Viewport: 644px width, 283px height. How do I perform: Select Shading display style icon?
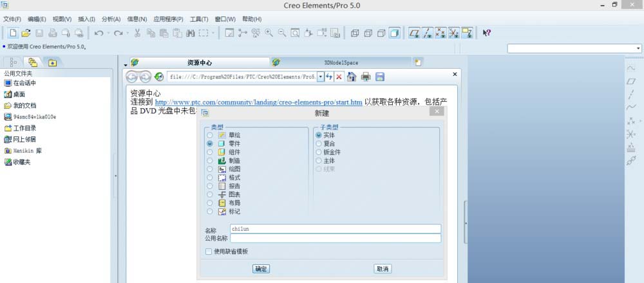coord(394,33)
